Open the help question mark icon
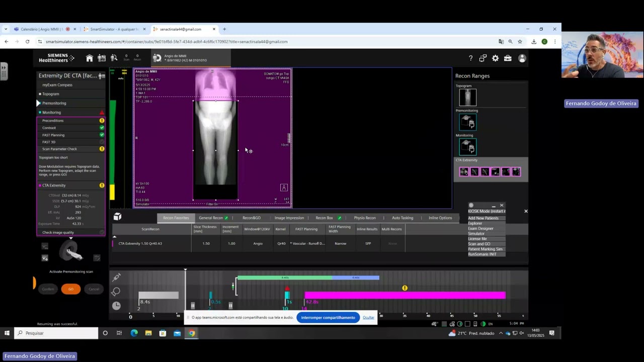644x362 pixels. point(471,58)
